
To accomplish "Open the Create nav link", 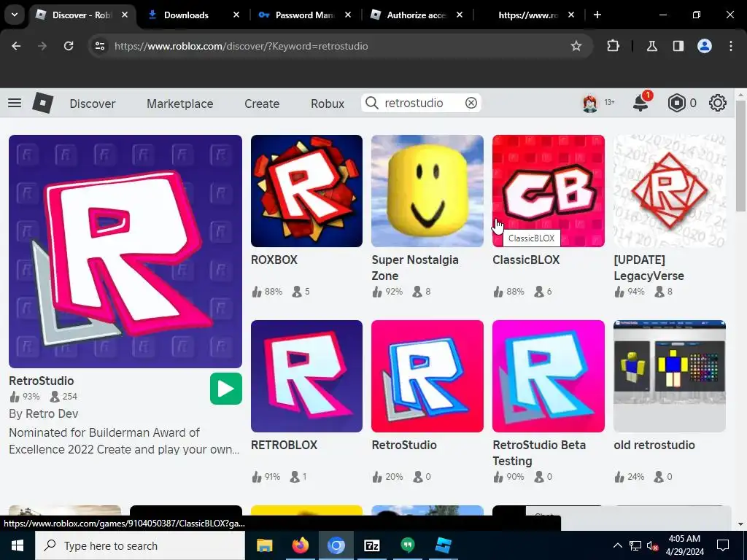I will click(262, 104).
